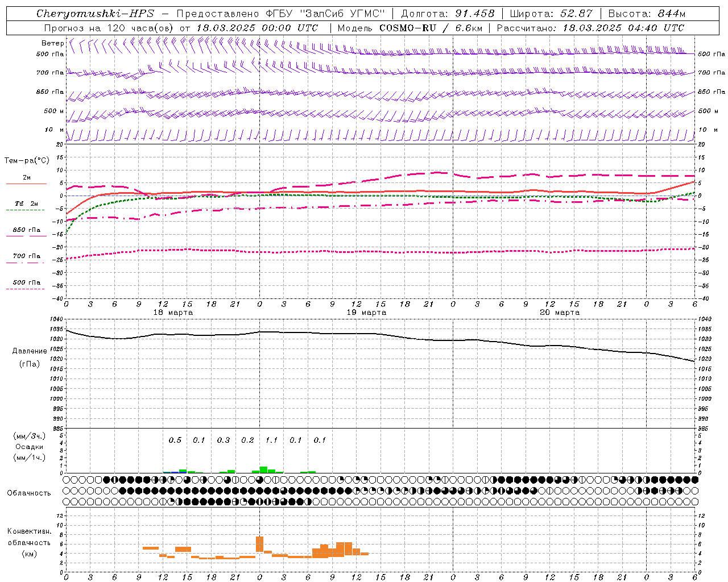Click the (км) unit label
The width and height of the screenshot is (728, 582).
29,554
